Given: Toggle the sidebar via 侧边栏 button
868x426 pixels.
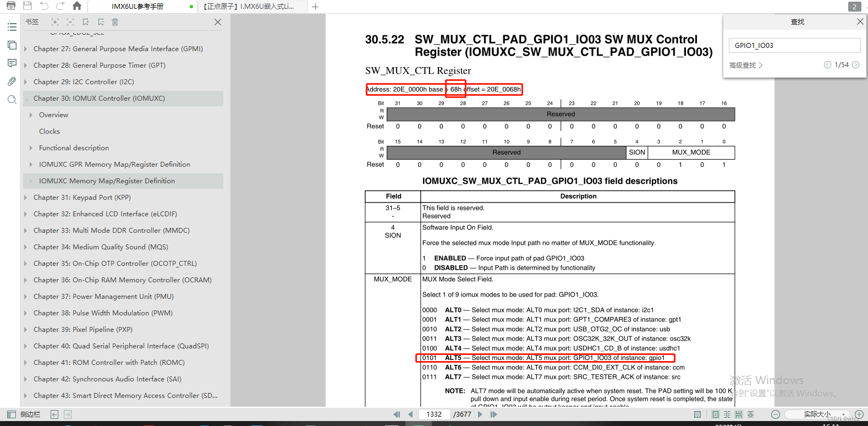Looking at the screenshot, I should [24, 414].
